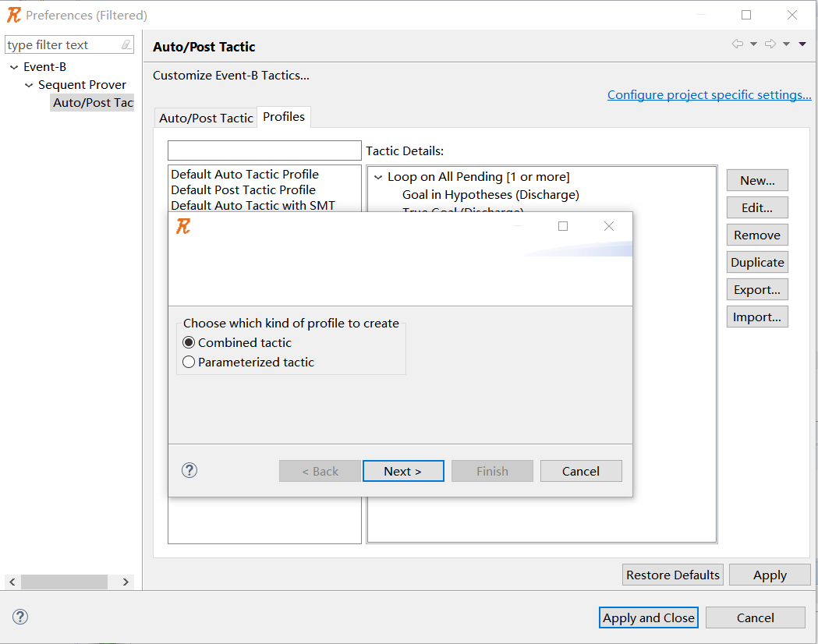Click the help icon at the Preferences window bottom
This screenshot has width=818, height=644.
[x=20, y=617]
